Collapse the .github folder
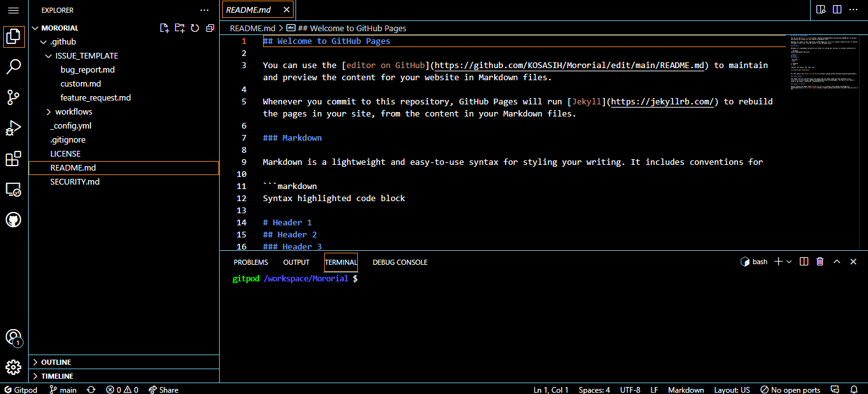The width and height of the screenshot is (868, 394). [x=124, y=42]
